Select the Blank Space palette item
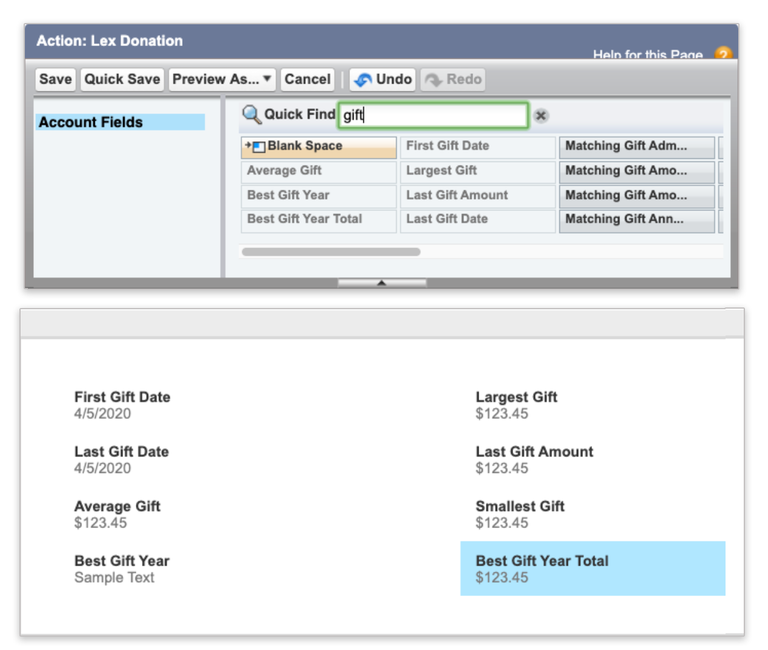Image resolution: width=768 pixels, height=650 pixels. [x=318, y=147]
